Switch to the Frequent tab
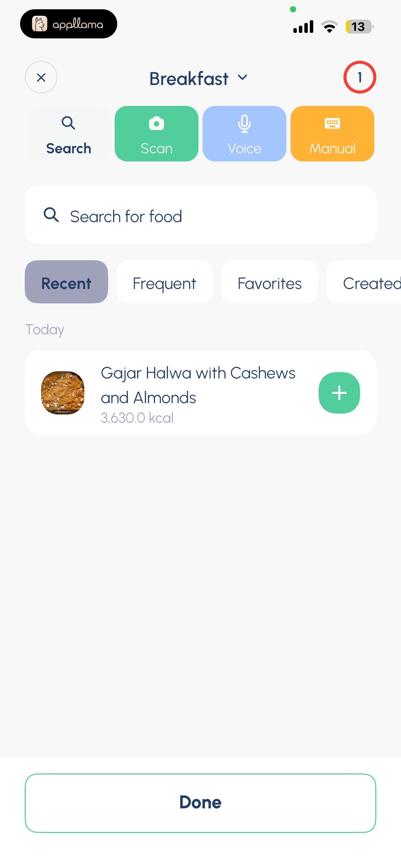The height and width of the screenshot is (868, 401). point(165,283)
